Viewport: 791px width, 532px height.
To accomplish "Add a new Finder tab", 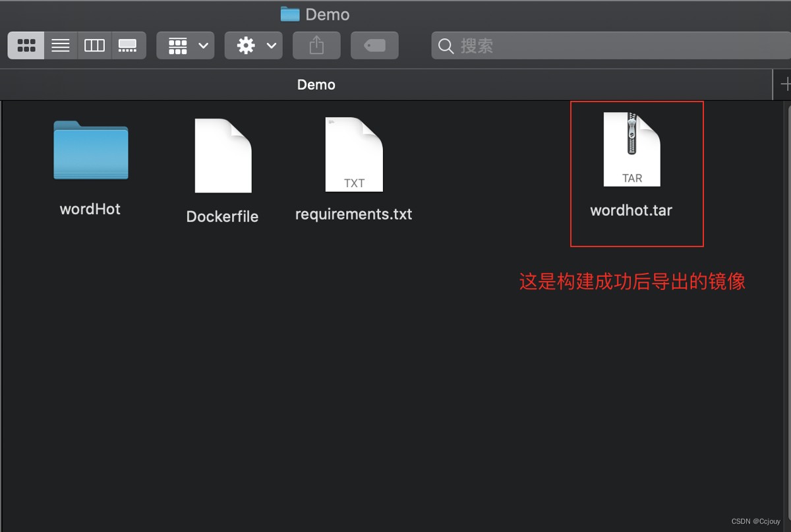I will [x=783, y=84].
